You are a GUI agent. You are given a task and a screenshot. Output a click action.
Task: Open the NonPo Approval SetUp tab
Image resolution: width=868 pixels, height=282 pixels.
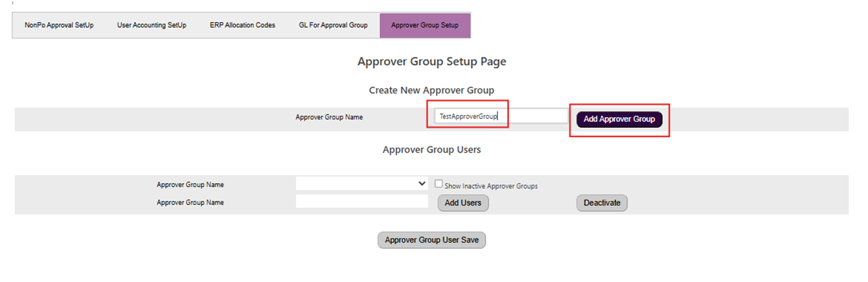coord(59,25)
